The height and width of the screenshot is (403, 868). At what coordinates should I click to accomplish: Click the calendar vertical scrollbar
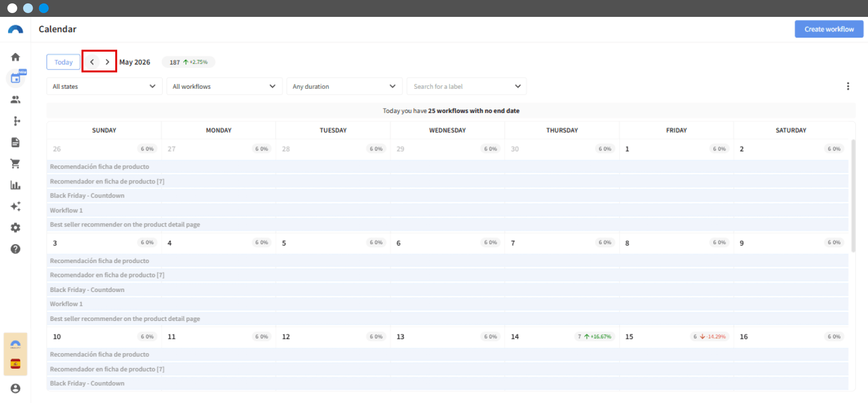(x=853, y=195)
